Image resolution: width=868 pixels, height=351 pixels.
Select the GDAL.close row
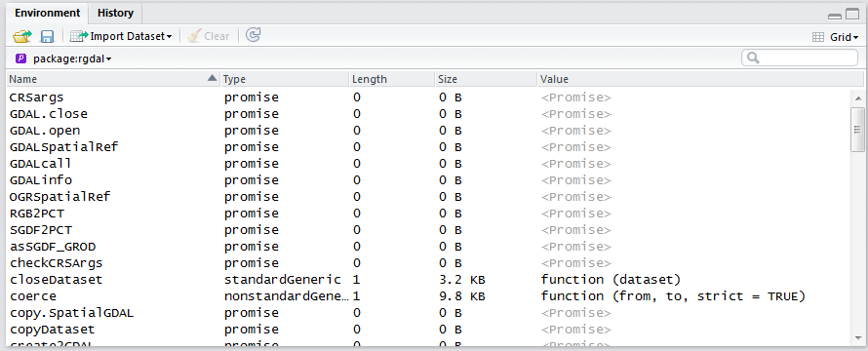pos(428,114)
